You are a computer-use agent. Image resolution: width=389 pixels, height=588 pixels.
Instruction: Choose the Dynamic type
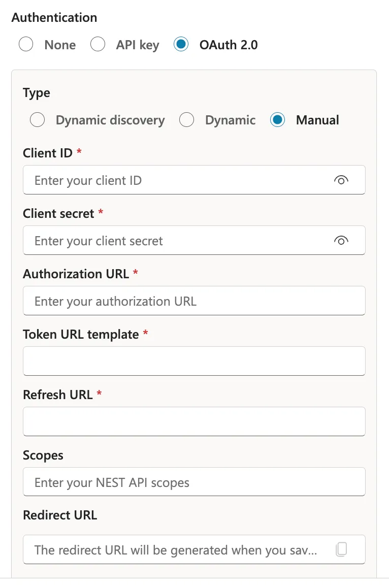click(186, 120)
